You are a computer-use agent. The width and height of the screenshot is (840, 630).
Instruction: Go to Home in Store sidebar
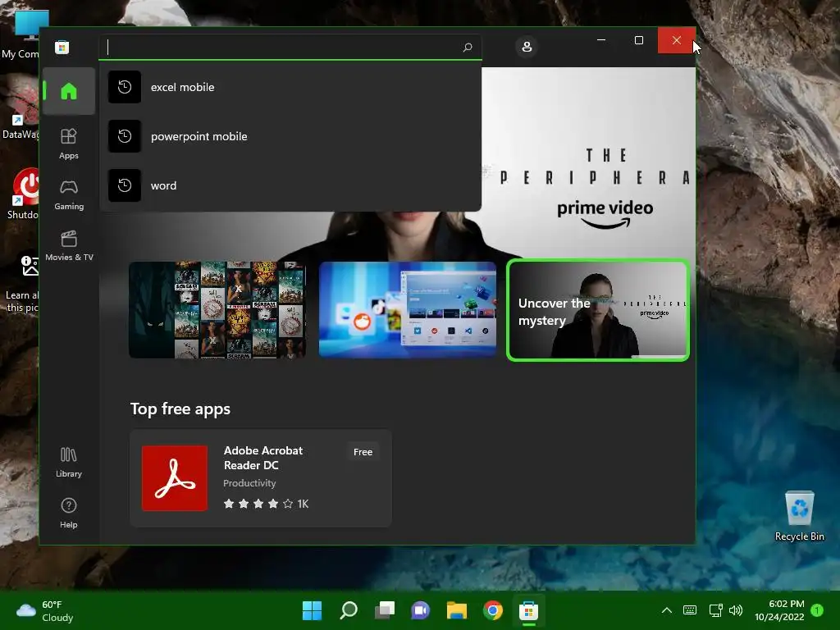click(69, 91)
